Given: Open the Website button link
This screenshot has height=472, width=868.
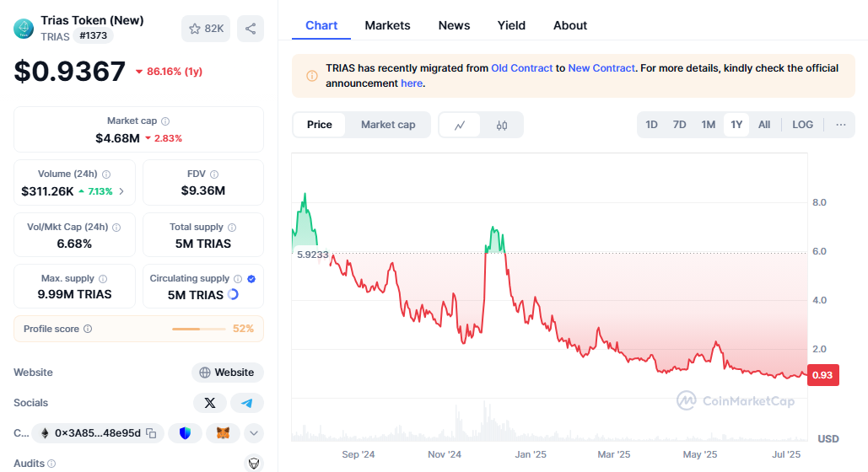Looking at the screenshot, I should pos(227,373).
